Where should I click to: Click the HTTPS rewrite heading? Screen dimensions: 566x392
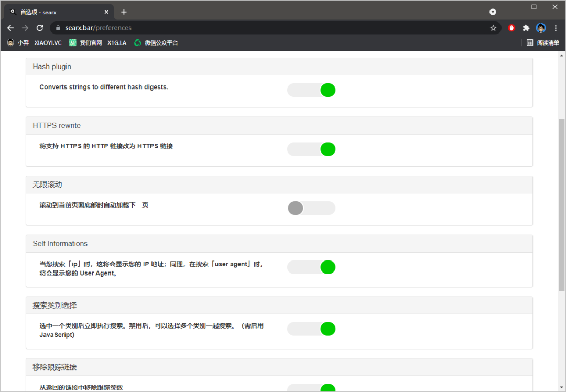pos(57,126)
